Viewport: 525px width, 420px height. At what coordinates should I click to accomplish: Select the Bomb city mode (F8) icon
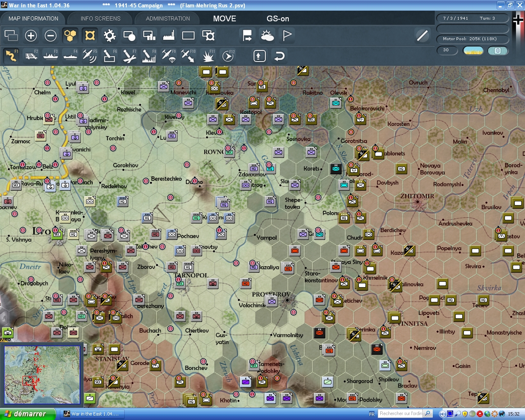pyautogui.click(x=149, y=55)
